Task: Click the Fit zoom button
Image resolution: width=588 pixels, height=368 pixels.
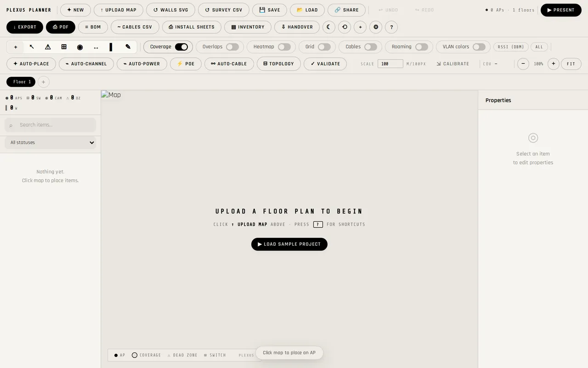Action: click(571, 64)
